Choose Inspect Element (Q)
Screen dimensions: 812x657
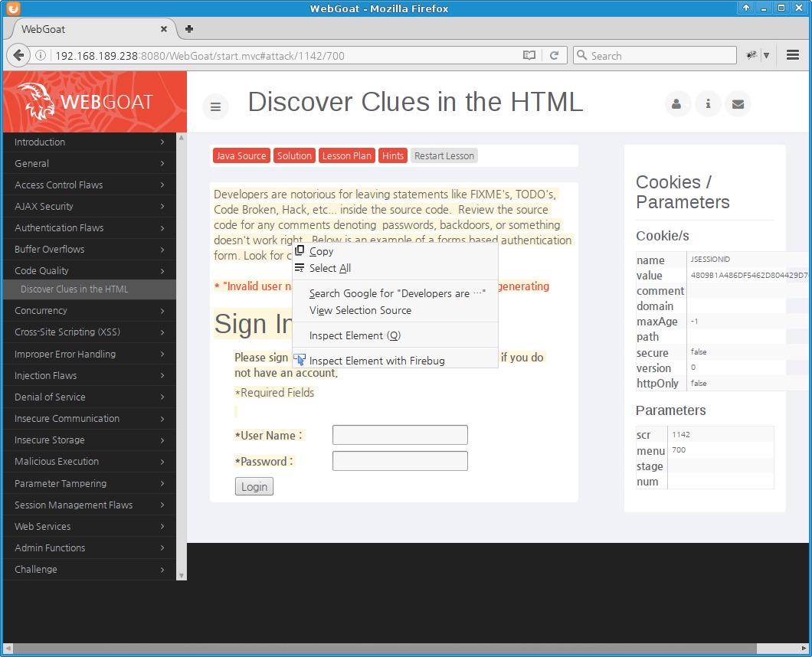click(x=395, y=335)
